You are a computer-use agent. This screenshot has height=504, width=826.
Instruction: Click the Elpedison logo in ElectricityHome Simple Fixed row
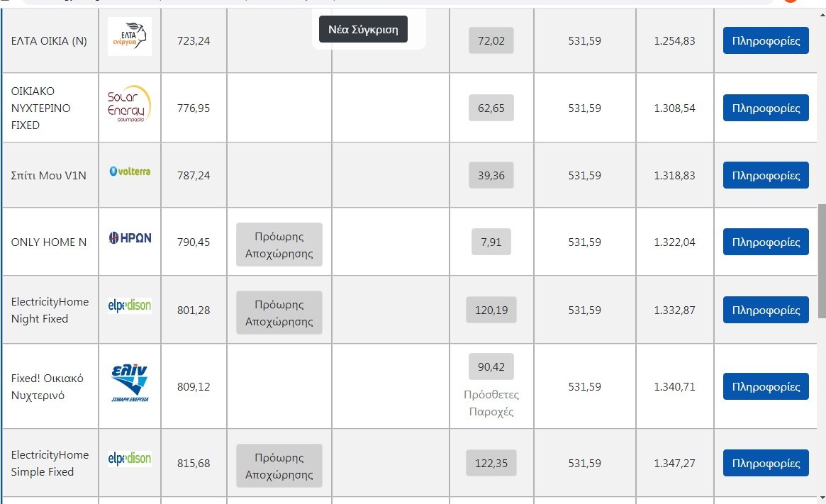(130, 459)
